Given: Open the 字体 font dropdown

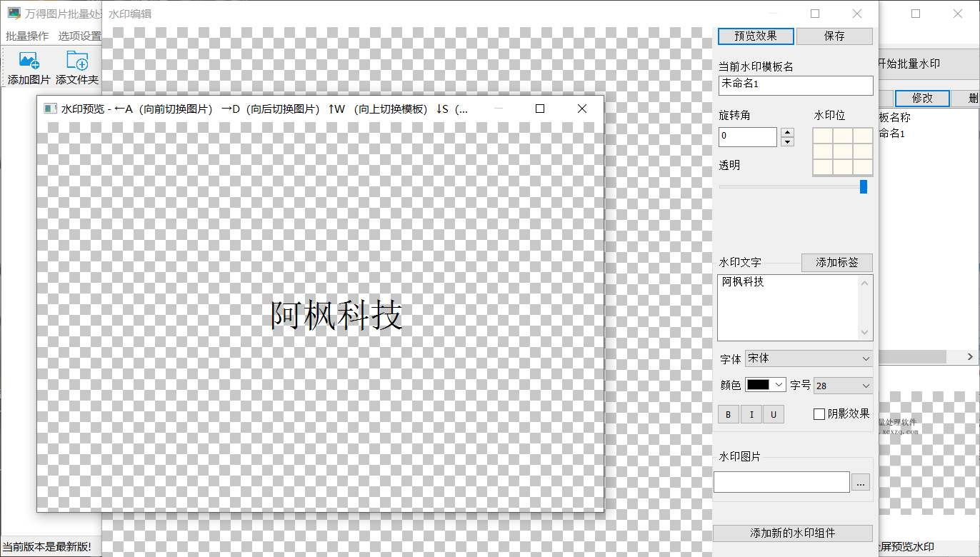Looking at the screenshot, I should (x=809, y=358).
